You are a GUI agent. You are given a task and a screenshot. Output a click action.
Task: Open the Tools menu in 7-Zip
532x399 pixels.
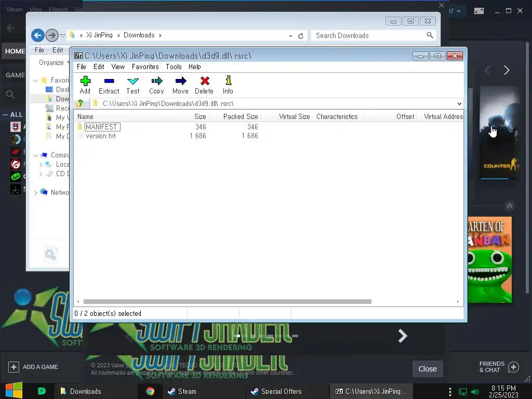click(174, 67)
